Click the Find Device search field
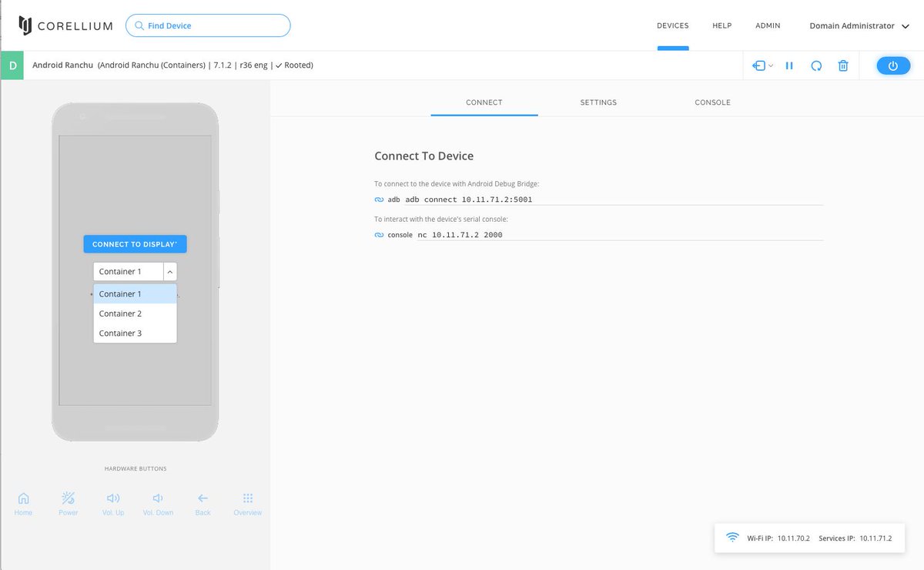Screen dimensions: 924x570 click(x=208, y=25)
